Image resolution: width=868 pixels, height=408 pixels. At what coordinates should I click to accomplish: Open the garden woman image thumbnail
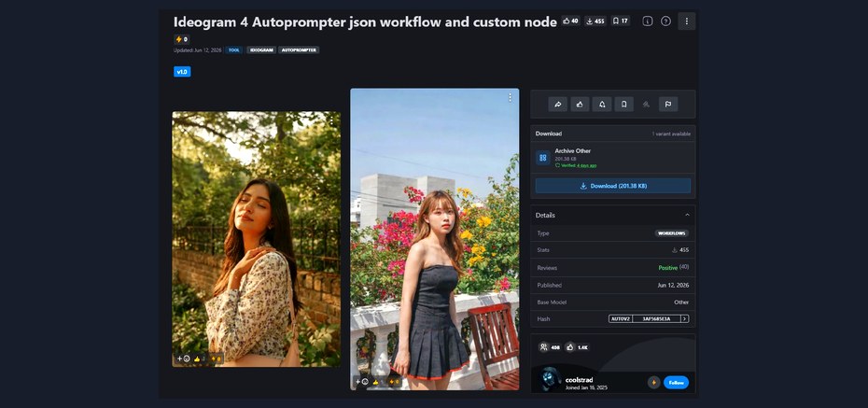[257, 239]
